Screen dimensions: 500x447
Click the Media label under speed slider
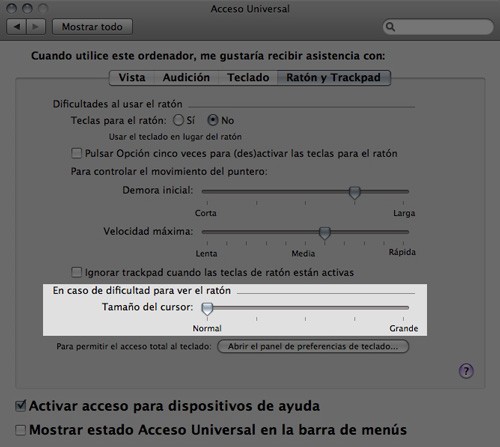(x=303, y=254)
